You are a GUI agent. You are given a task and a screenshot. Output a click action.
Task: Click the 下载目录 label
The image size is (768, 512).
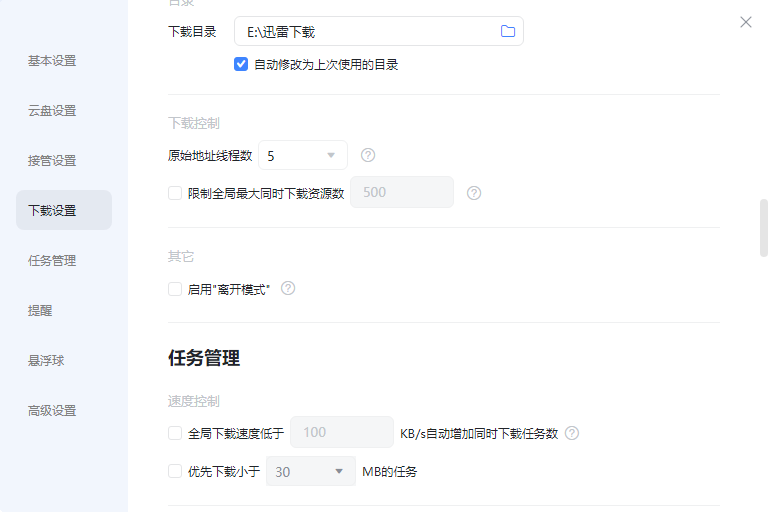192,32
